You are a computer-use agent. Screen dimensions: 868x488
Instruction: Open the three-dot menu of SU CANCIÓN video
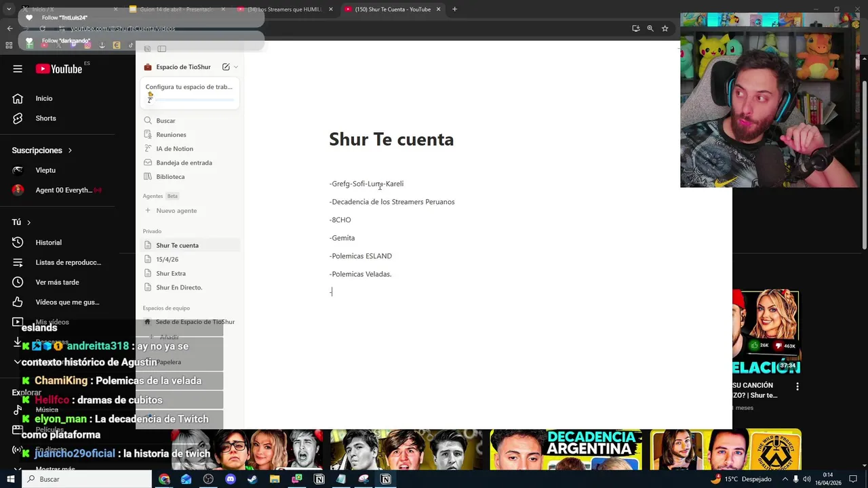tap(797, 386)
